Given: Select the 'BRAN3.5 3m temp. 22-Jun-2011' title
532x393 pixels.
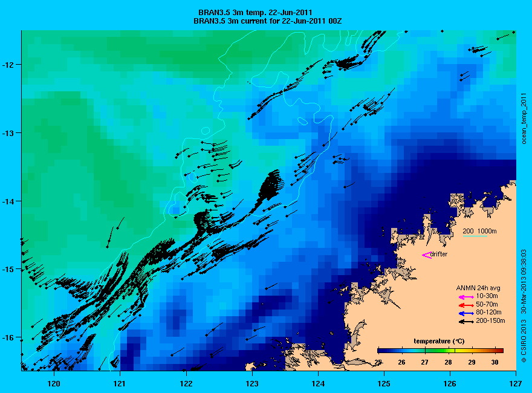Looking at the screenshot, I should (255, 13).
